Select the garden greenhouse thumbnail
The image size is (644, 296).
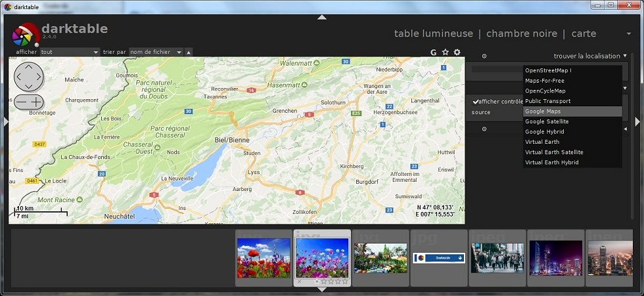380,258
